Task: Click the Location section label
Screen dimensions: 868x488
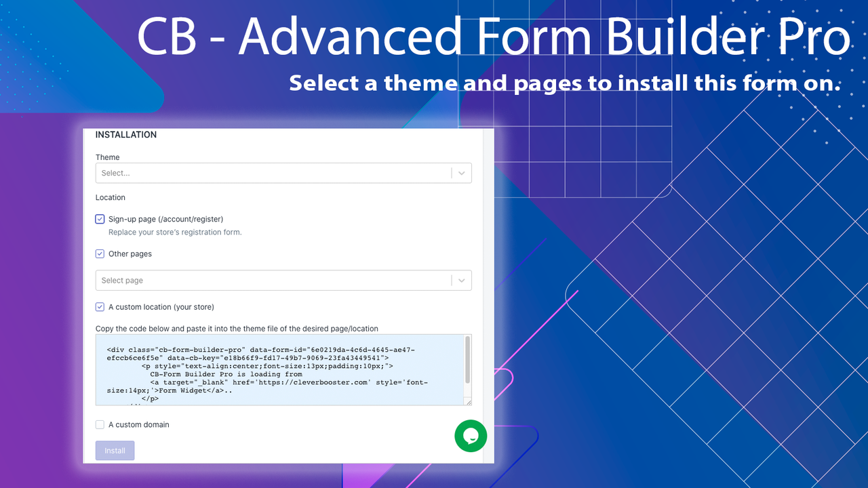Action: click(x=111, y=197)
